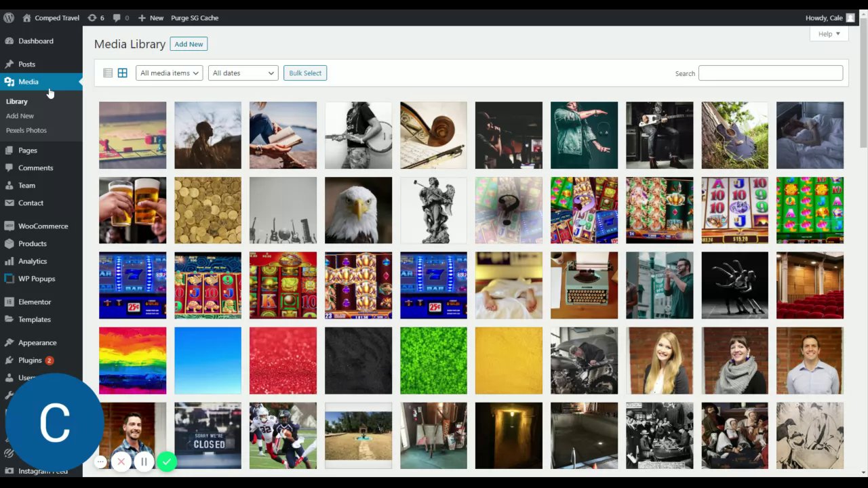Select the Sorry We're Closed sign thumbnail
This screenshot has width=868, height=488.
208,436
